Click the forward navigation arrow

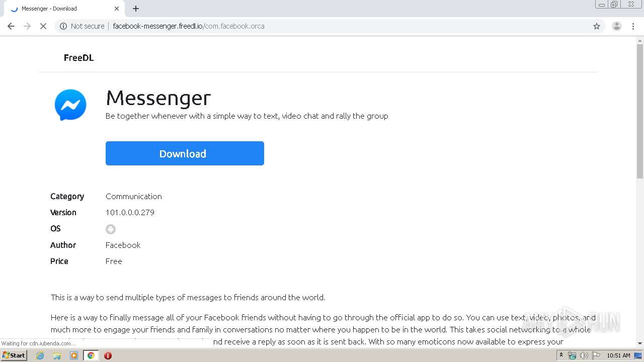27,26
